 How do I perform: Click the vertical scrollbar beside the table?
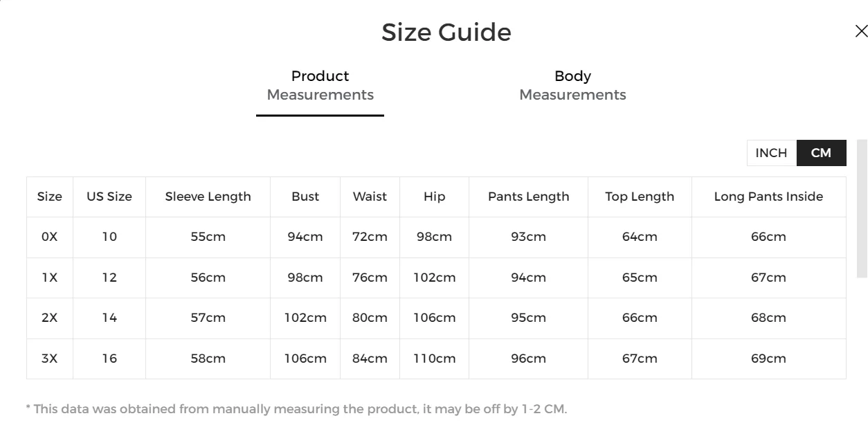[862, 208]
